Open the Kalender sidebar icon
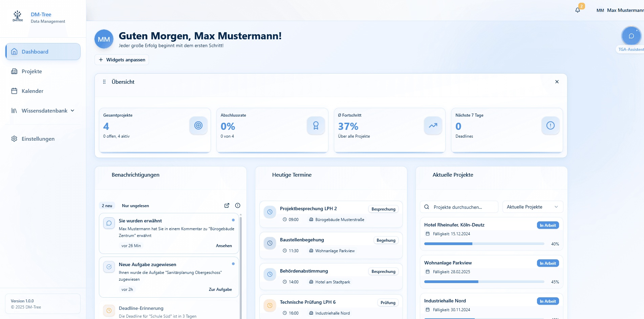This screenshot has width=644, height=319. (x=14, y=91)
